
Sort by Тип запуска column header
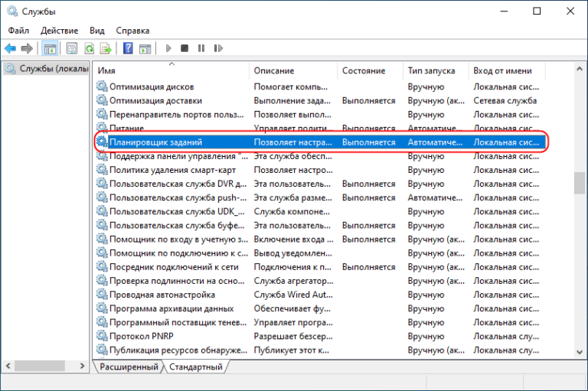[431, 70]
